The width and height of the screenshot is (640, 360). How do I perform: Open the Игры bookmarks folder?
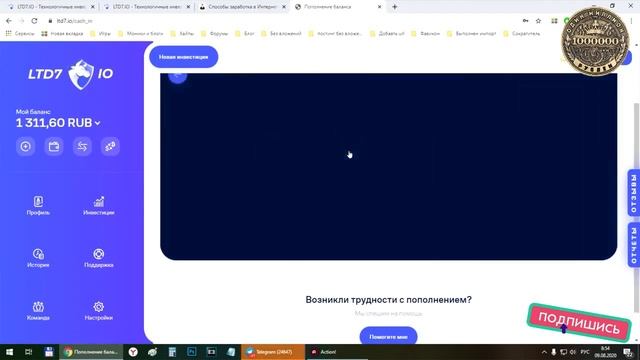[100, 33]
